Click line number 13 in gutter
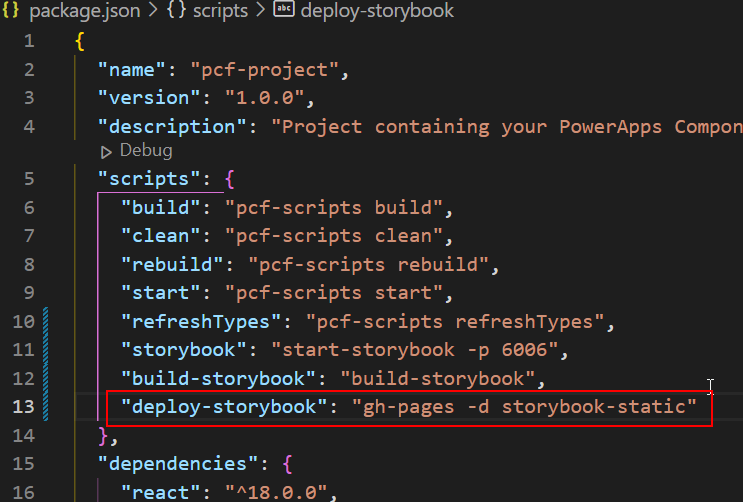Viewport: 743px width, 502px height. coord(23,407)
